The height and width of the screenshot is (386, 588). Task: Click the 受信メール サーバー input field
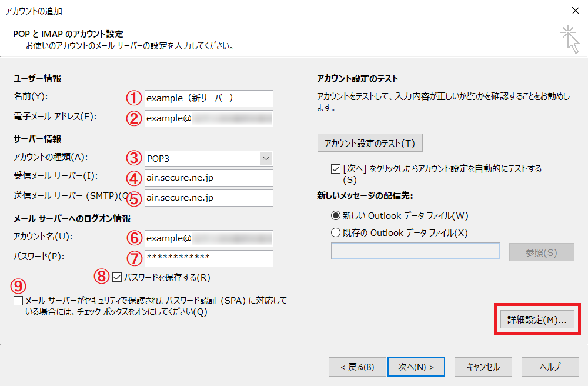click(209, 178)
